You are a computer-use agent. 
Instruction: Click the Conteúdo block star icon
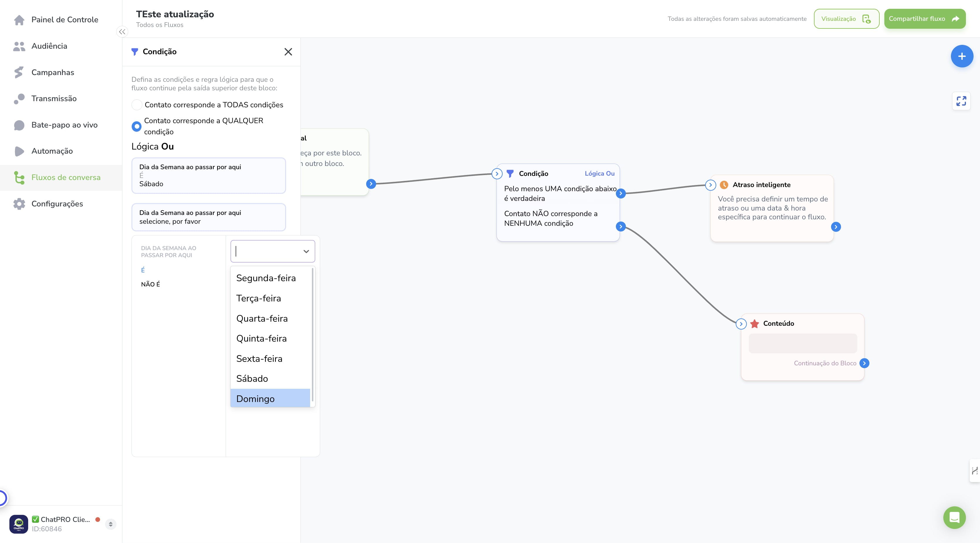[x=755, y=324]
